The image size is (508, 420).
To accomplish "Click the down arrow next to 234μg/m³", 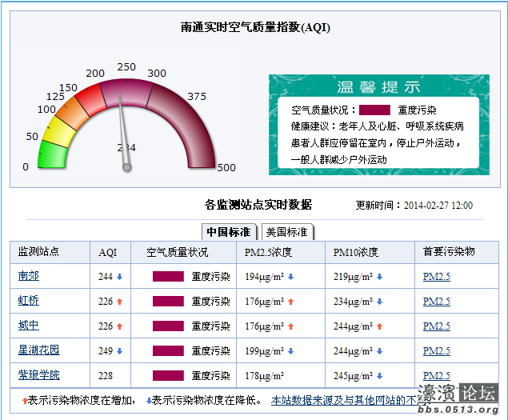I will [380, 302].
